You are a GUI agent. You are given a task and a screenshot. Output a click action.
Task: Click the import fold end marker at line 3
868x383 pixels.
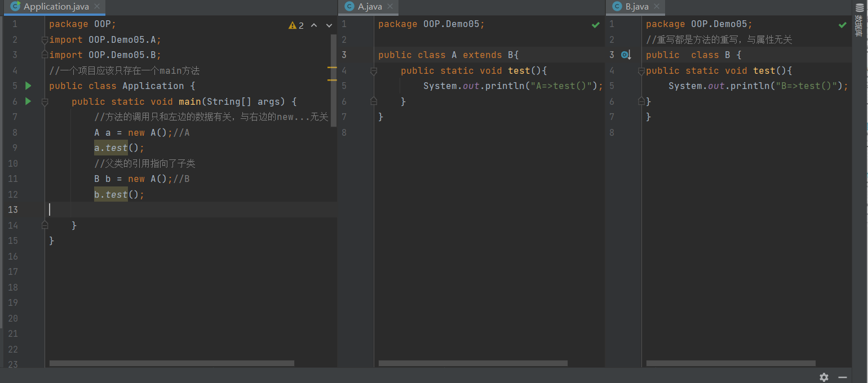(x=45, y=55)
